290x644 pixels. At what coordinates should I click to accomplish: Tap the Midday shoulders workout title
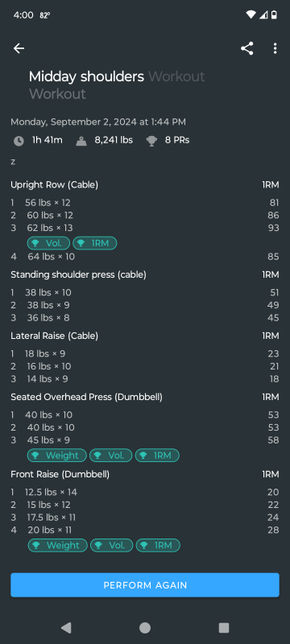[86, 76]
